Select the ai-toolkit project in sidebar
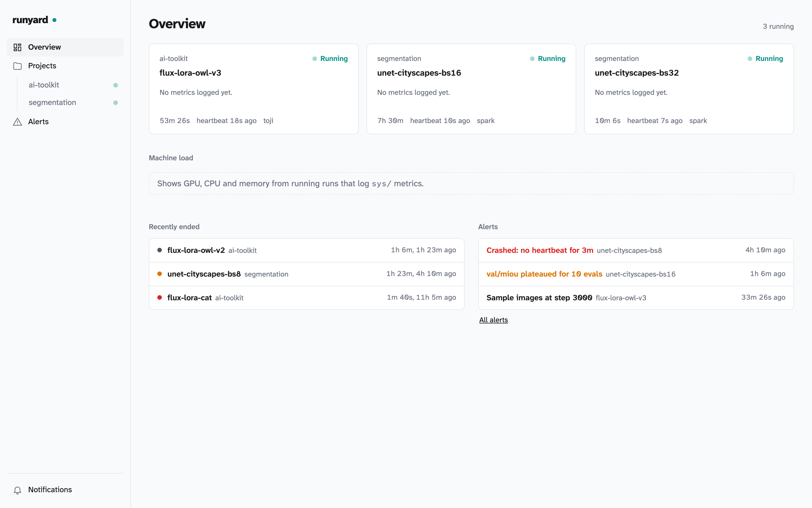The width and height of the screenshot is (812, 508). coord(73,85)
